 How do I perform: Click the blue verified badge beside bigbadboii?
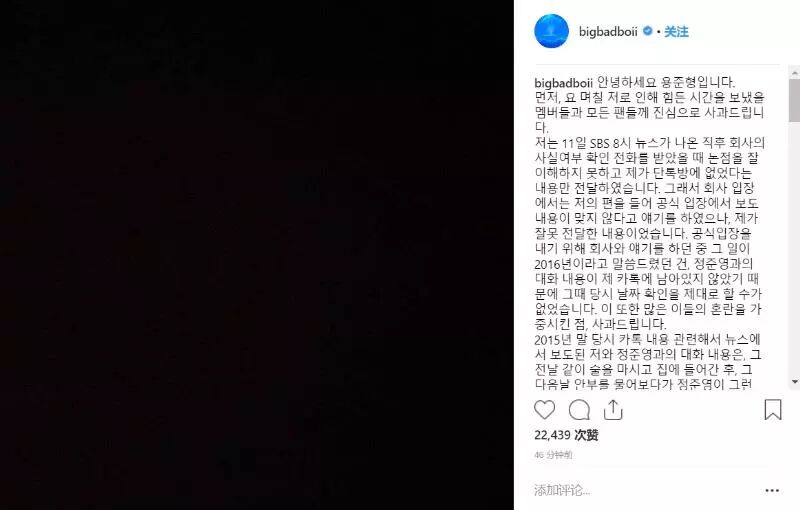point(647,31)
